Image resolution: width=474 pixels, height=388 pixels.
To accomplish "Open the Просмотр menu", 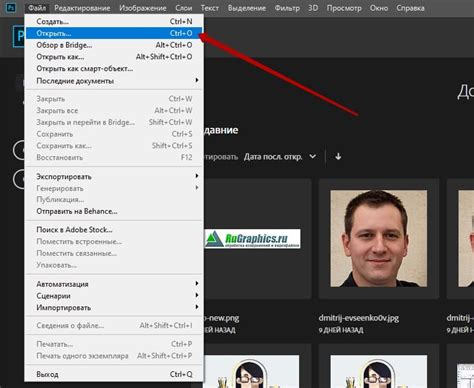I will (344, 8).
